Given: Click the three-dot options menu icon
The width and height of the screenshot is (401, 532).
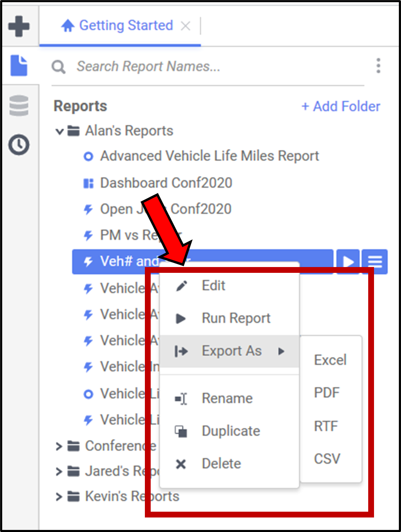Looking at the screenshot, I should (x=378, y=66).
